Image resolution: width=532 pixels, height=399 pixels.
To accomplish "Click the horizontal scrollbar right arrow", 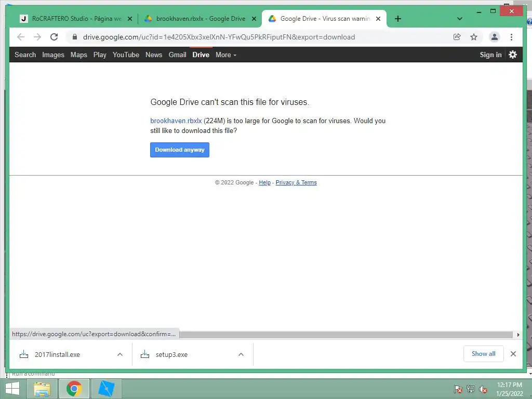I will point(518,335).
